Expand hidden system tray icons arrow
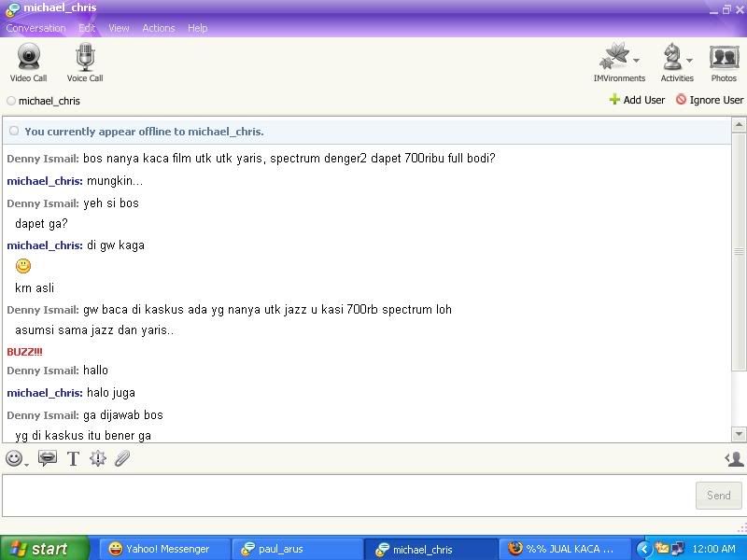The height and width of the screenshot is (560, 747). (x=643, y=549)
